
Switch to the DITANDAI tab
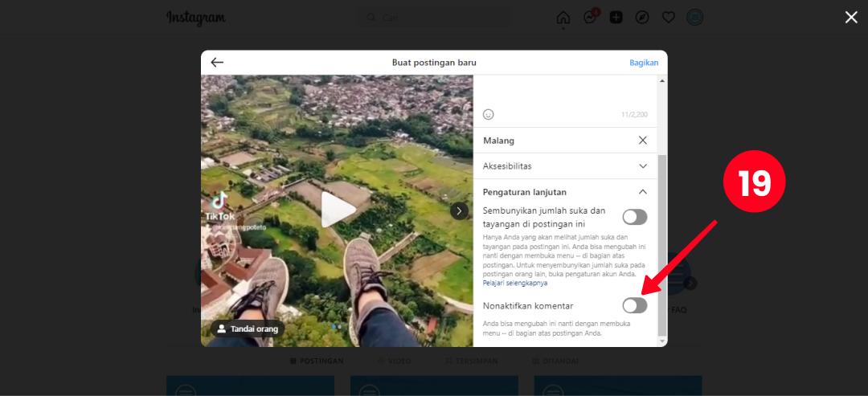pos(555,361)
